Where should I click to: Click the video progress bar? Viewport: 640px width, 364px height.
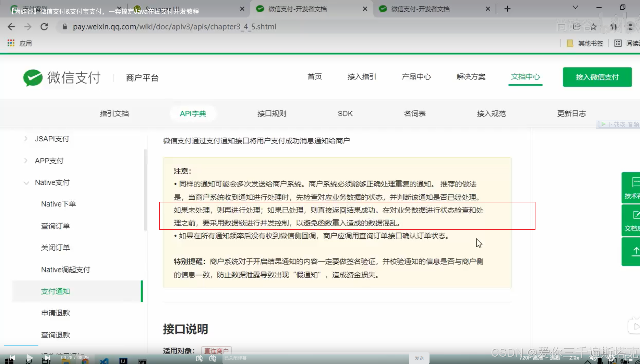tap(320, 346)
